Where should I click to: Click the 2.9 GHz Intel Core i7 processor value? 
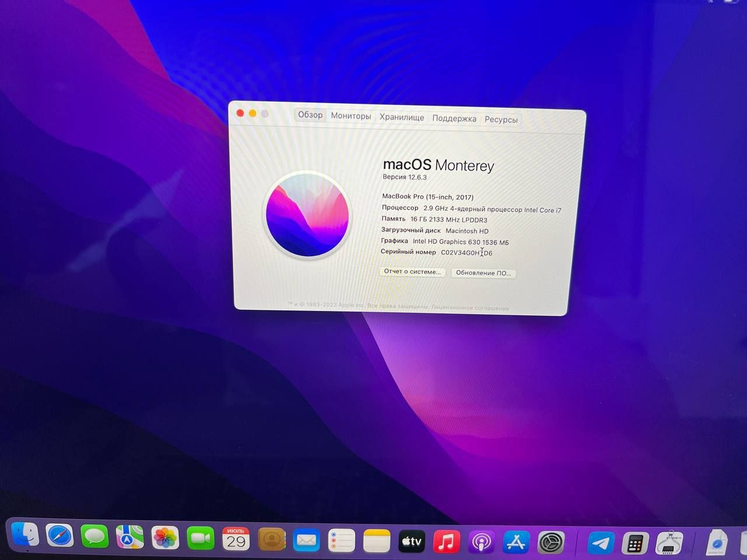coord(492,209)
